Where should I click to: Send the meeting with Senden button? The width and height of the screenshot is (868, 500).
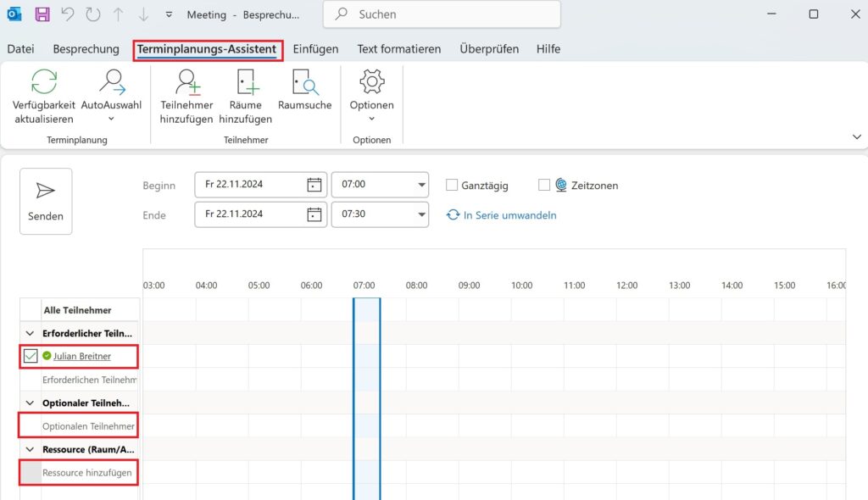coord(46,201)
